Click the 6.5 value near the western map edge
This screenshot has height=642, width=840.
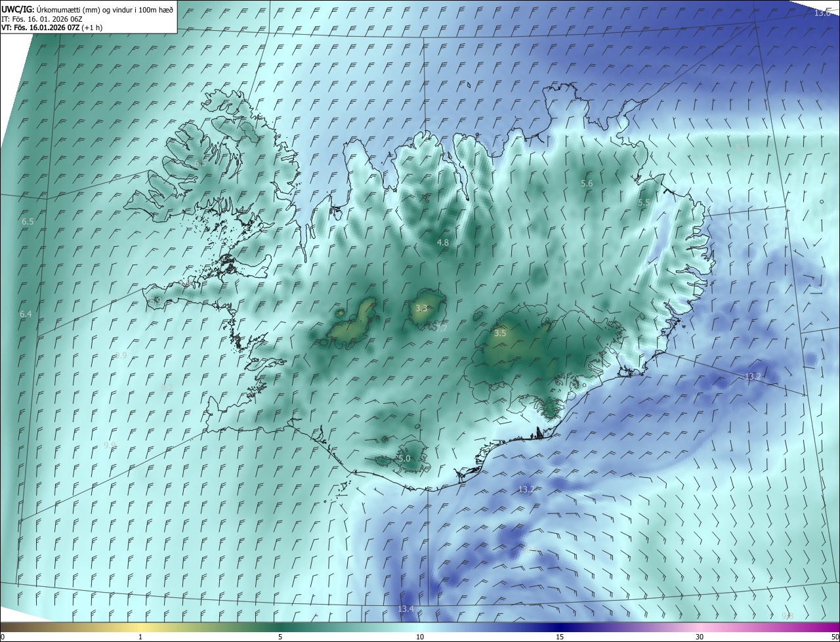[x=28, y=222]
